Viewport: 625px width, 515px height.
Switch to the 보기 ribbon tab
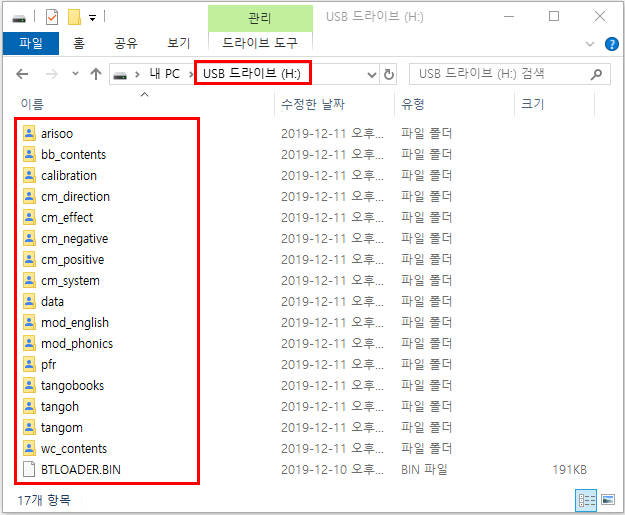point(179,43)
